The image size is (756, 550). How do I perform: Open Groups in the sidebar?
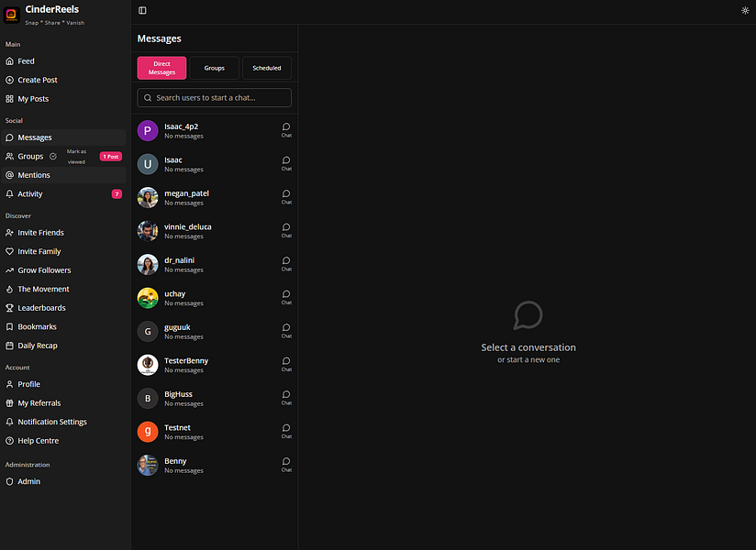pos(30,157)
